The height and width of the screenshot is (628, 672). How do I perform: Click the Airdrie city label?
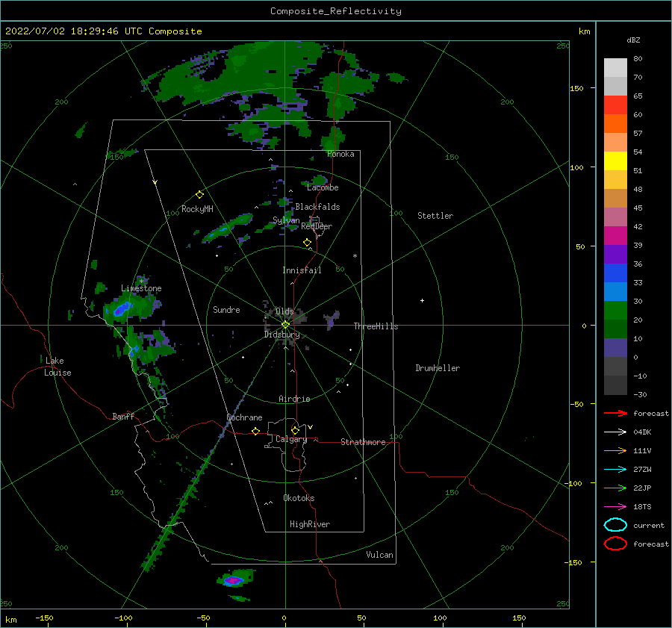pos(294,399)
